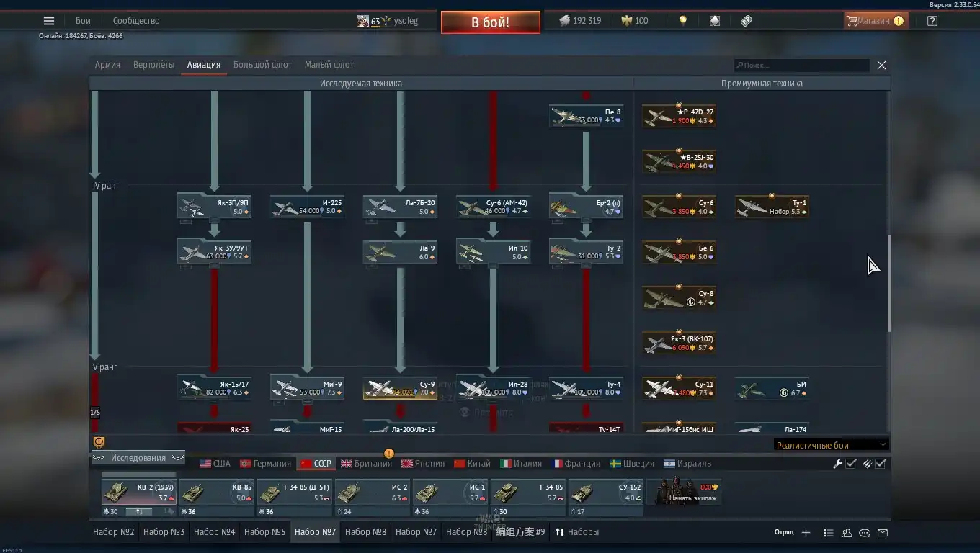The width and height of the screenshot is (980, 553).
Task: Click the Golden Eagles balance 100
Action: point(636,21)
